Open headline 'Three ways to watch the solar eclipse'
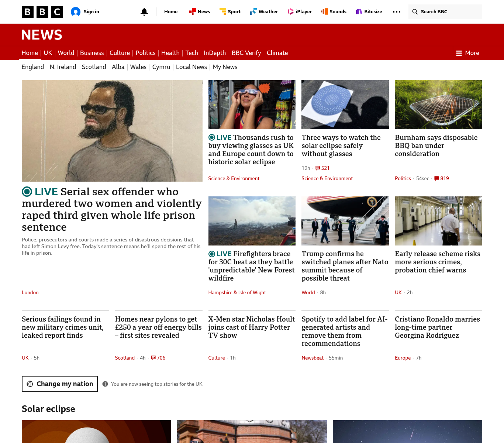This screenshot has height=443, width=504. 341,145
